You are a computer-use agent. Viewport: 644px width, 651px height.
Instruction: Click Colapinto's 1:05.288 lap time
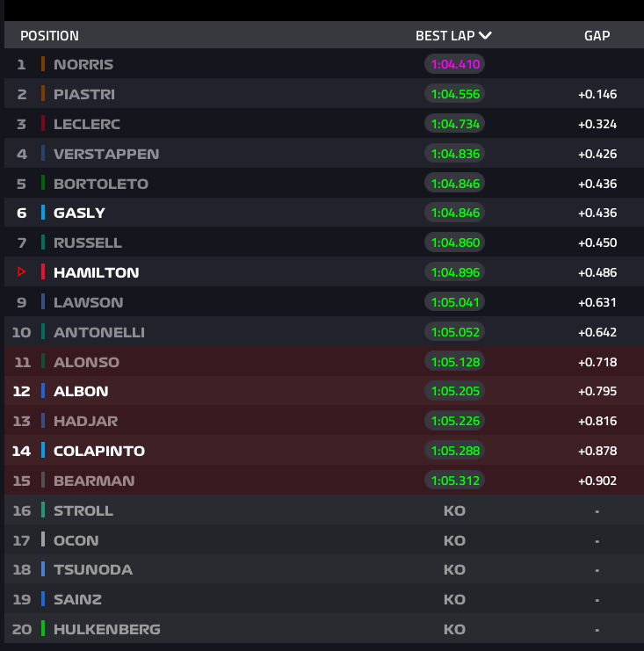click(x=455, y=451)
